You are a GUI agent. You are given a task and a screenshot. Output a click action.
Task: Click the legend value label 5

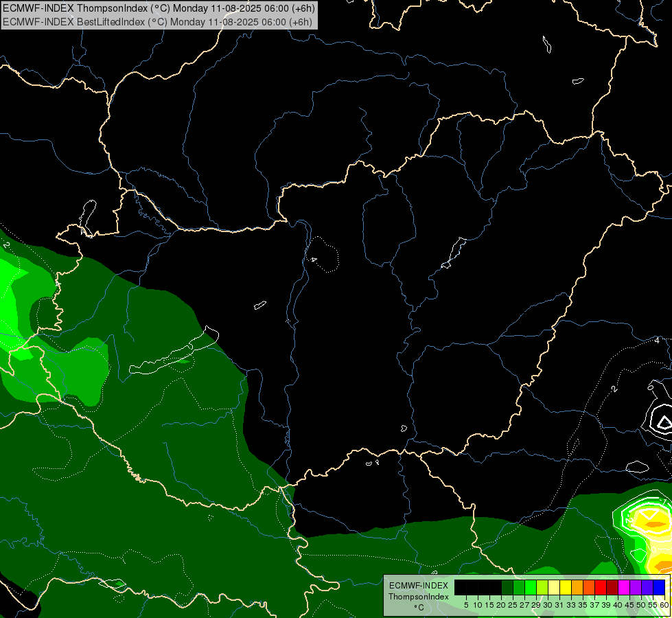(466, 605)
